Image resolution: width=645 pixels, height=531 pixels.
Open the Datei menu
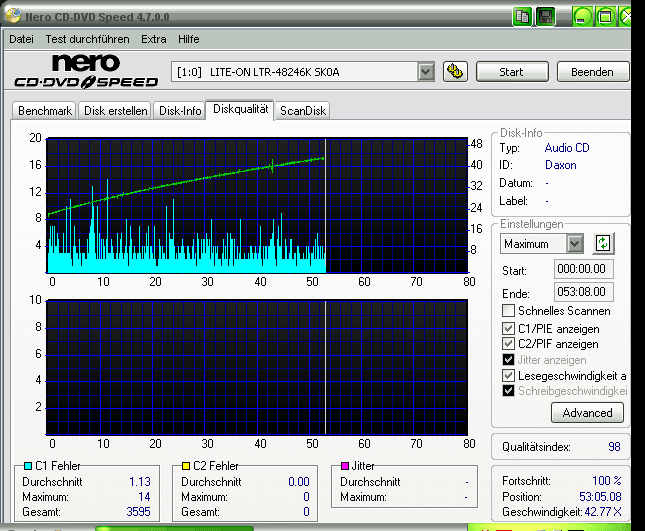(21, 39)
